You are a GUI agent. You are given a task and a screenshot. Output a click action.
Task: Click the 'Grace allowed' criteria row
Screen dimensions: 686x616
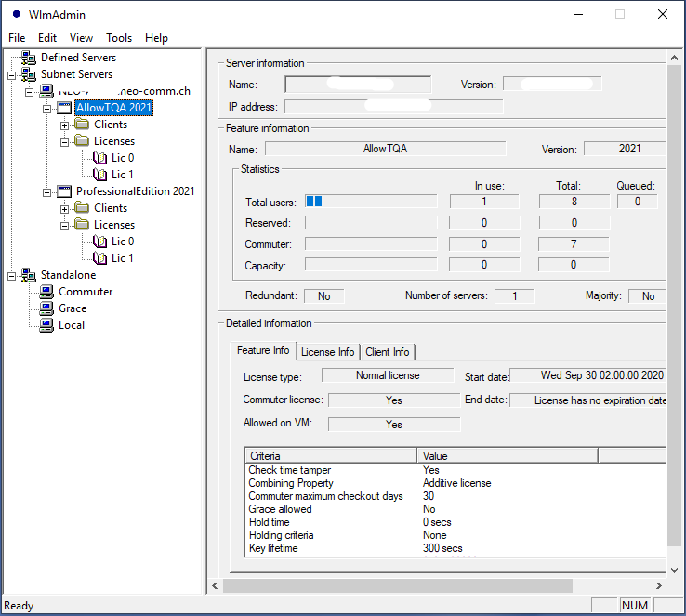455,509
